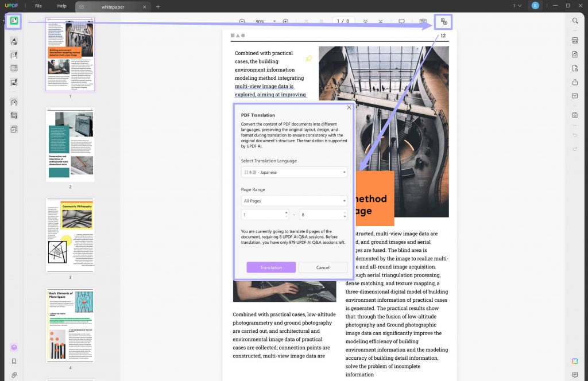Open the translation language dropdown showing Japanese
The image size is (588, 381).
(x=294, y=172)
